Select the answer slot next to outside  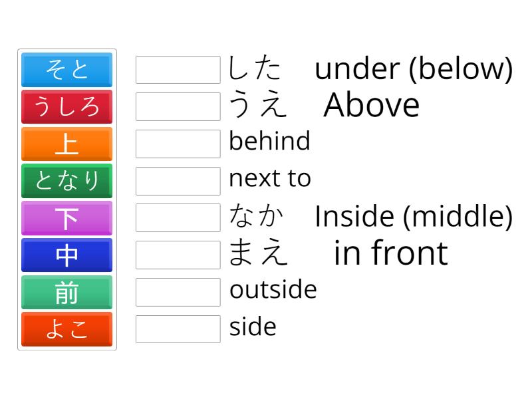click(178, 289)
